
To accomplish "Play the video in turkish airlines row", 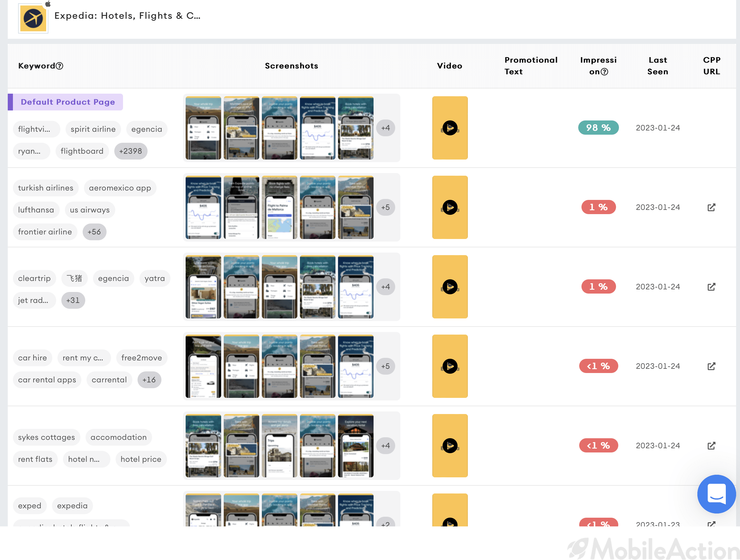I will tap(450, 207).
